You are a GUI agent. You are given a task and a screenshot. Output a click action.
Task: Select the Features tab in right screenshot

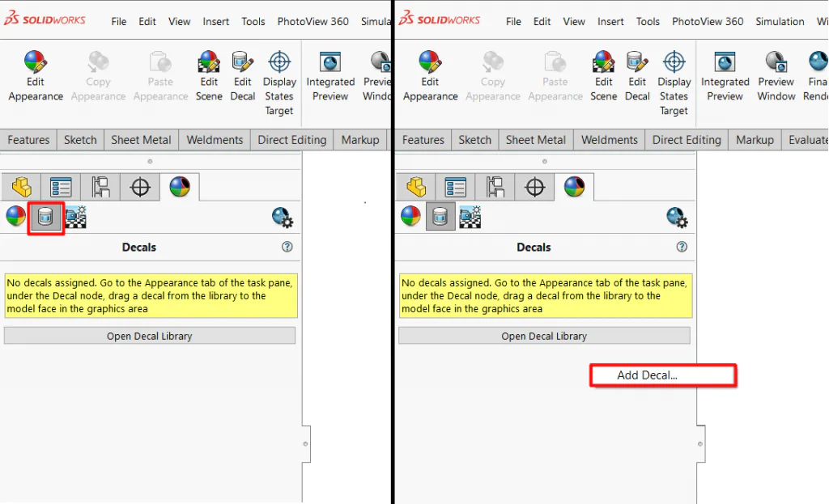[x=423, y=140]
